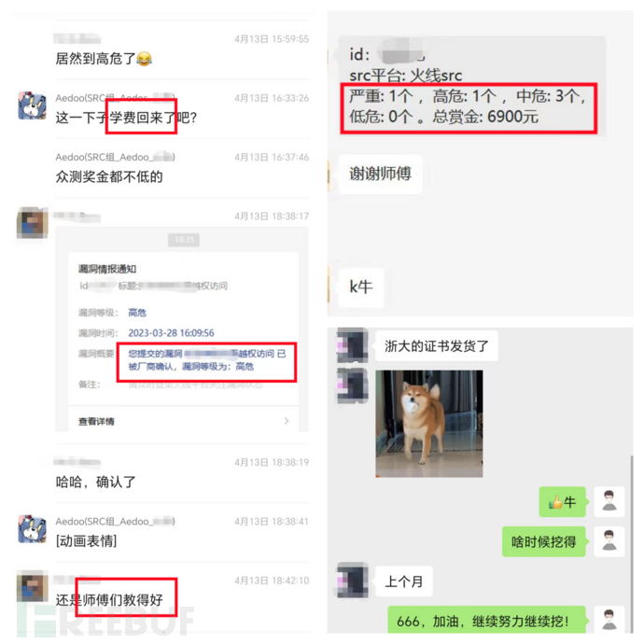644x644 pixels.
Task: Click the user avatar beside 牛 message
Action: [609, 501]
